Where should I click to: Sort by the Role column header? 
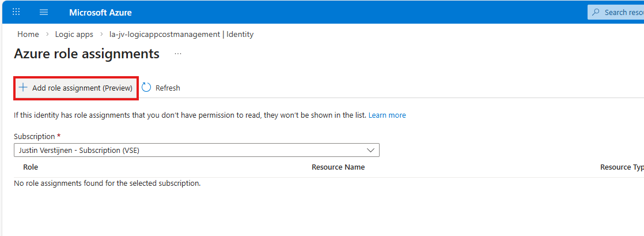(x=31, y=167)
